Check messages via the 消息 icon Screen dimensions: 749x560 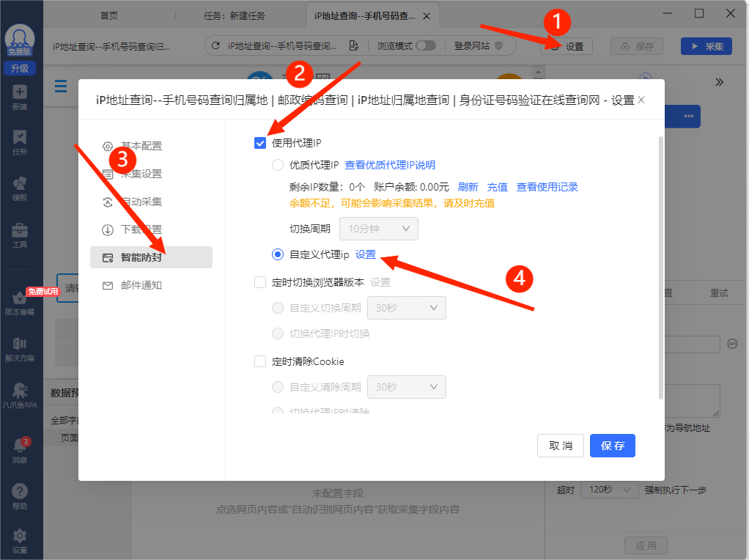(21, 443)
